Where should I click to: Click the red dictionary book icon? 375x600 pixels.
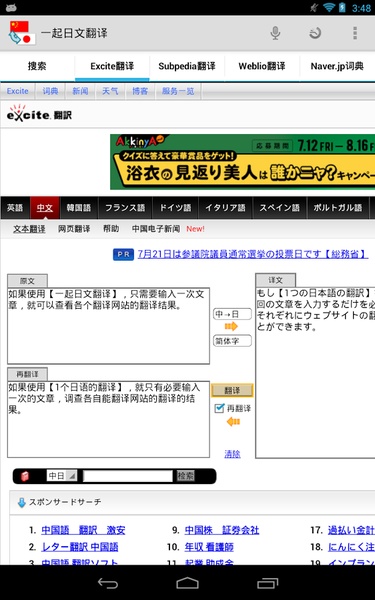pos(25,476)
